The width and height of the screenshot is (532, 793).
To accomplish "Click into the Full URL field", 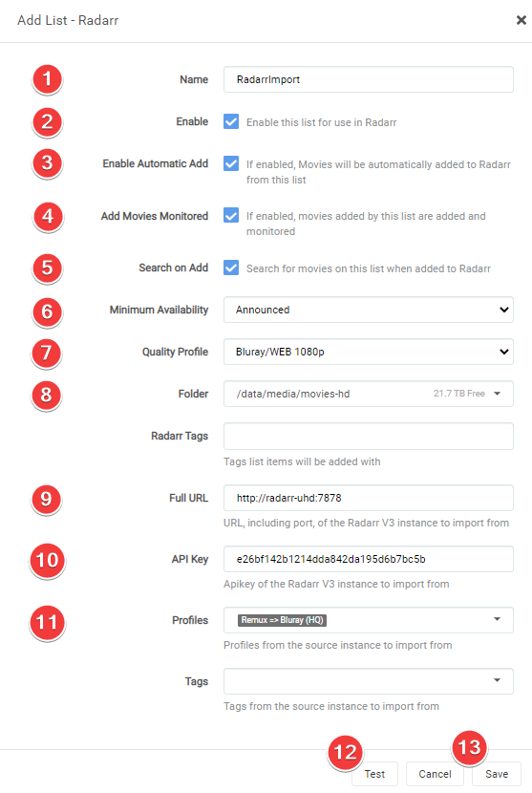I will (368, 498).
